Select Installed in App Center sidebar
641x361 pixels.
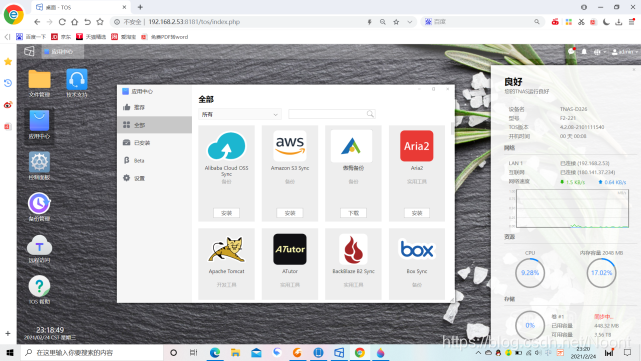(155, 143)
